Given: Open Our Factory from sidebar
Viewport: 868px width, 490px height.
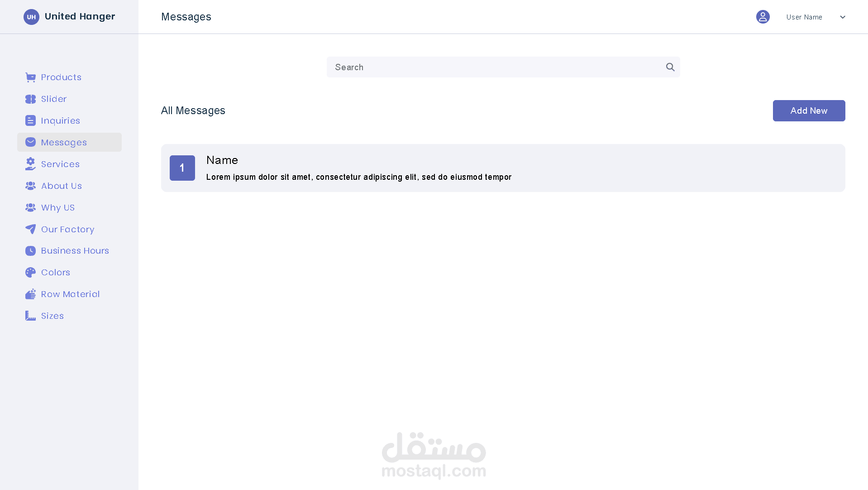Looking at the screenshot, I should point(70,229).
